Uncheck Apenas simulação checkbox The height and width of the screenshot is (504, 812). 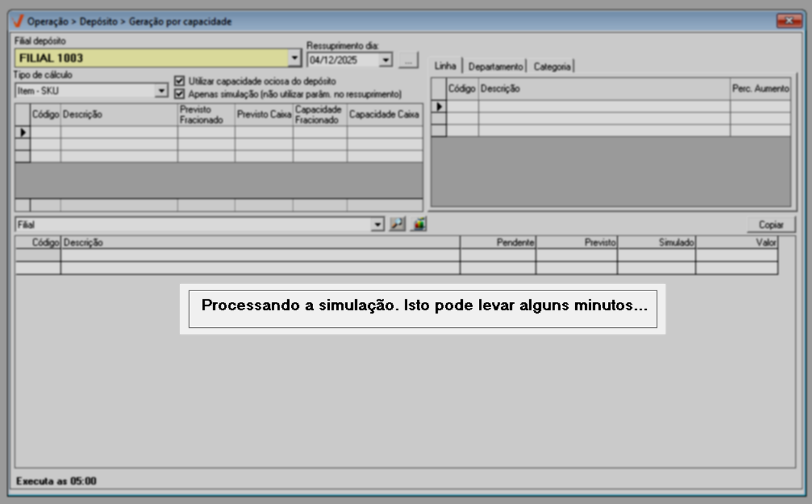tap(179, 93)
